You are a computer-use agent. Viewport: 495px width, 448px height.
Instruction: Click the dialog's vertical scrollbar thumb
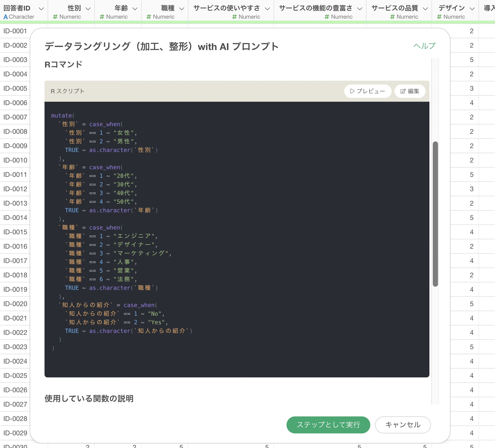click(435, 213)
